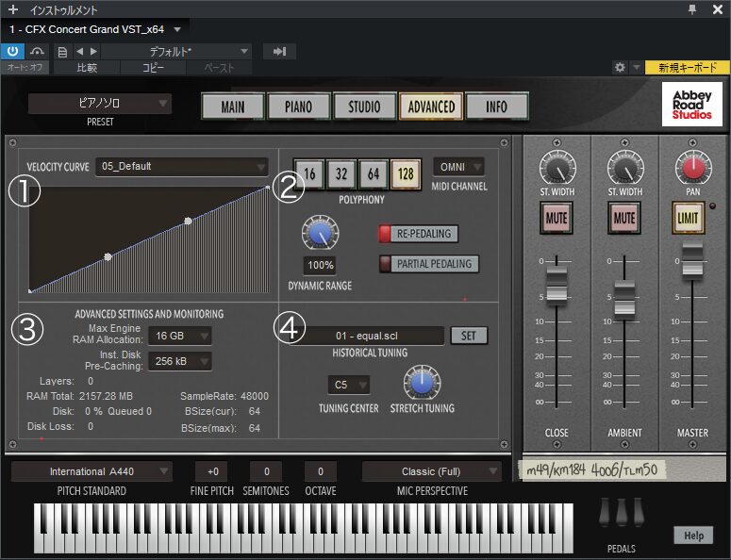Click the ペースト paste button
Viewport: 731px width, 560px height.
219,68
